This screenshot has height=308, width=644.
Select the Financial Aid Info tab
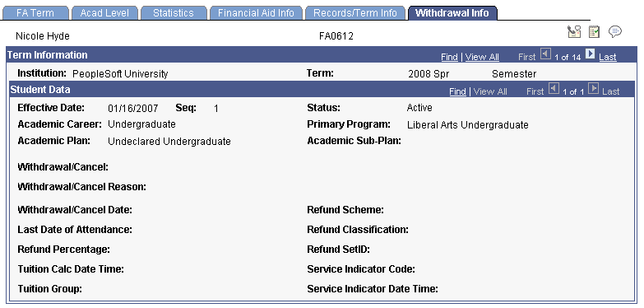256,12
